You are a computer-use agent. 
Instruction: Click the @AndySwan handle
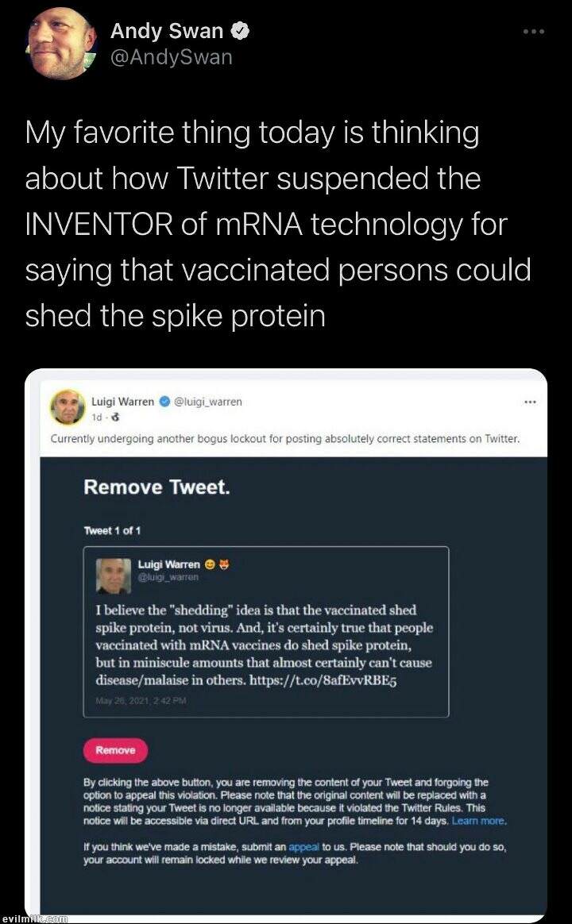(172, 57)
